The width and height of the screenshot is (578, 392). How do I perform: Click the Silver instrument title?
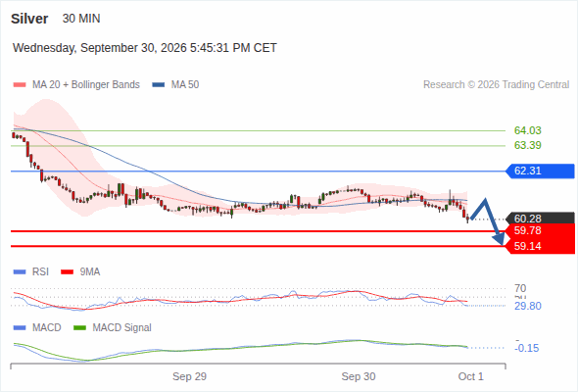tap(29, 19)
